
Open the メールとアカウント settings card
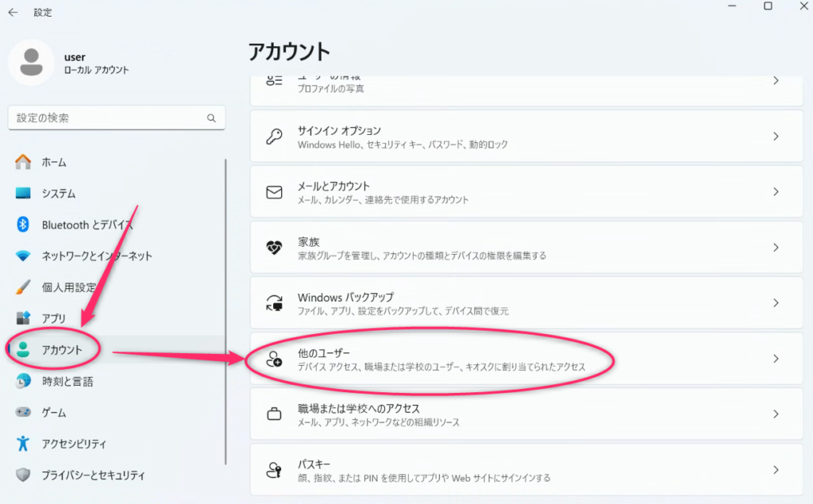[527, 192]
